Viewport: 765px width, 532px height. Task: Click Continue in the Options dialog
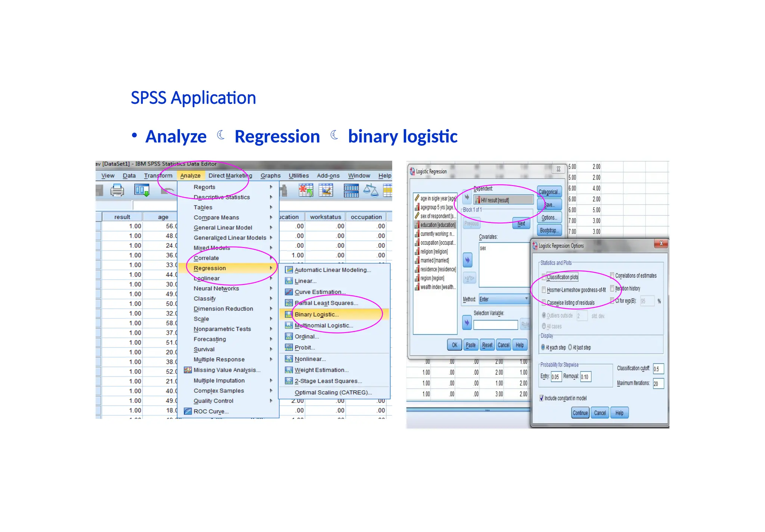(580, 413)
